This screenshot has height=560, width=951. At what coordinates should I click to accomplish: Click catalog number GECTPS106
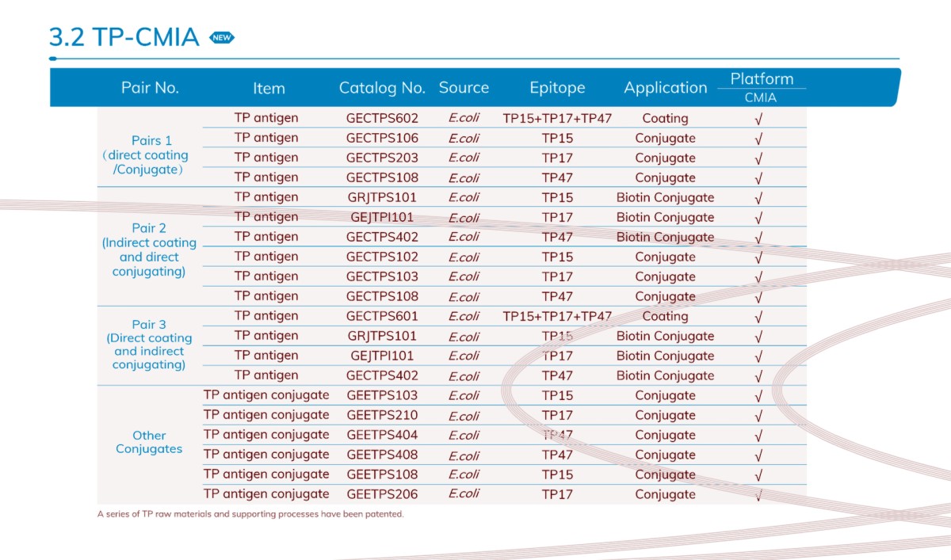382,138
